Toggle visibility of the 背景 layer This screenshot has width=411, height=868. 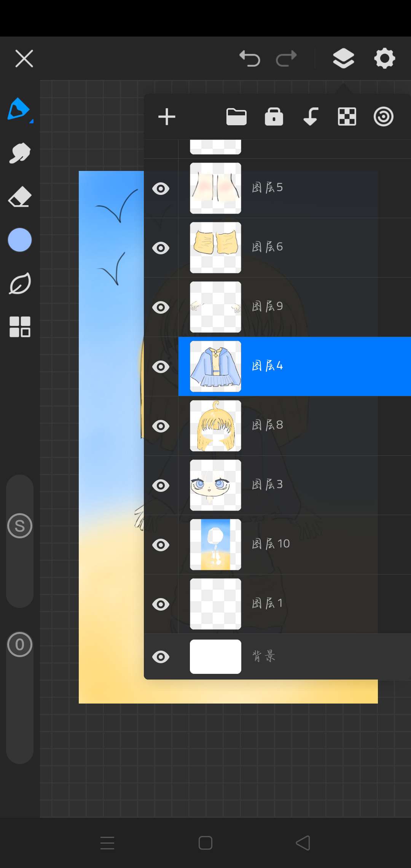(161, 657)
